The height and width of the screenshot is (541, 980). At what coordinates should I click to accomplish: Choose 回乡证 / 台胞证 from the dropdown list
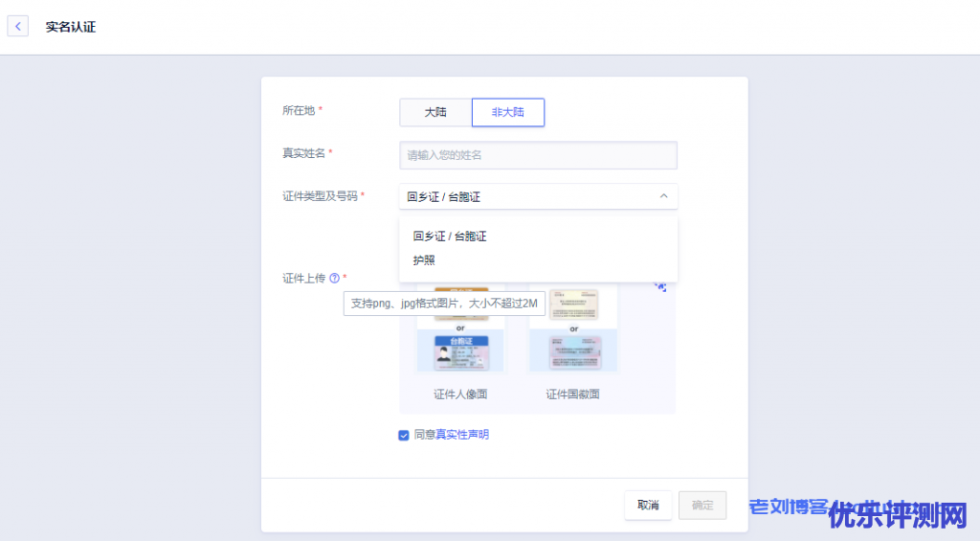point(450,236)
